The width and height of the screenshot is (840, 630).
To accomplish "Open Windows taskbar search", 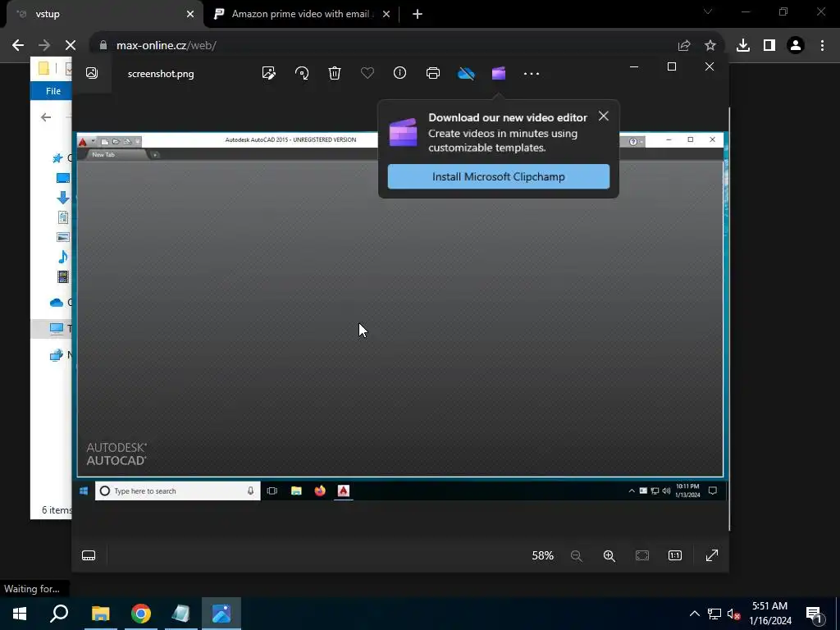I will click(x=59, y=614).
